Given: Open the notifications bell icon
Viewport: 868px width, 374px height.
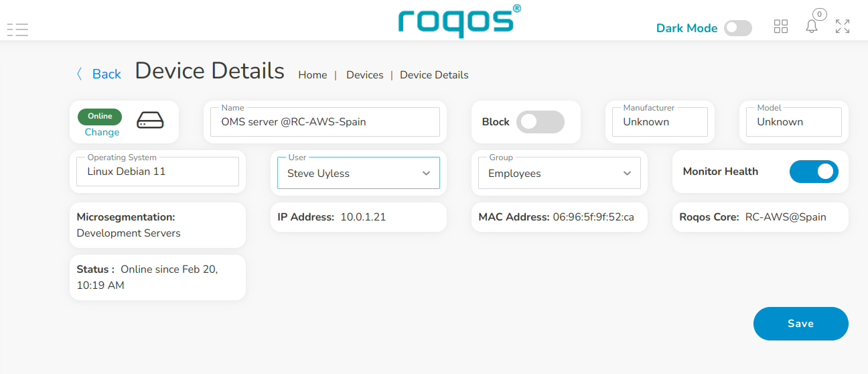Looking at the screenshot, I should (812, 27).
